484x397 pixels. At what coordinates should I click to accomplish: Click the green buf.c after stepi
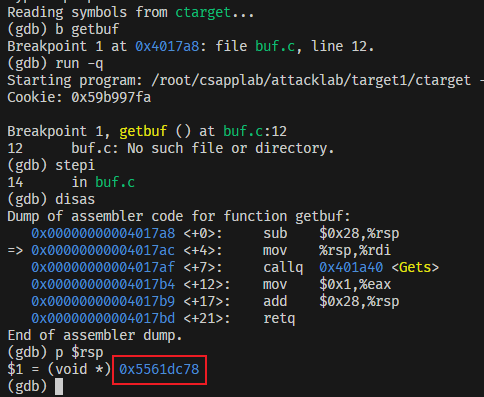[115, 182]
